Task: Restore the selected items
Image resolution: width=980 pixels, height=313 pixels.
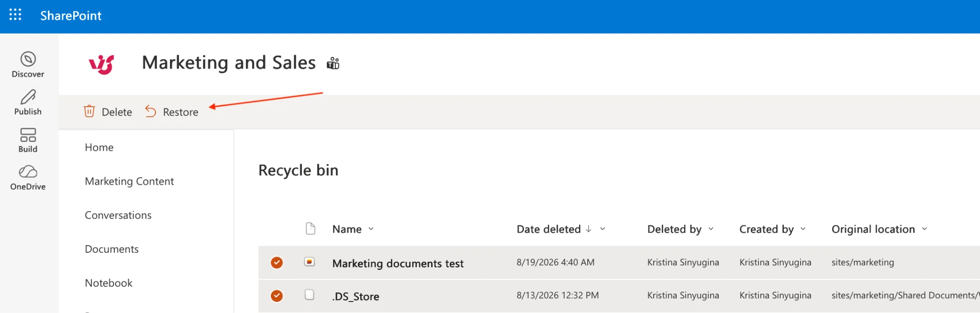Action: (x=171, y=112)
